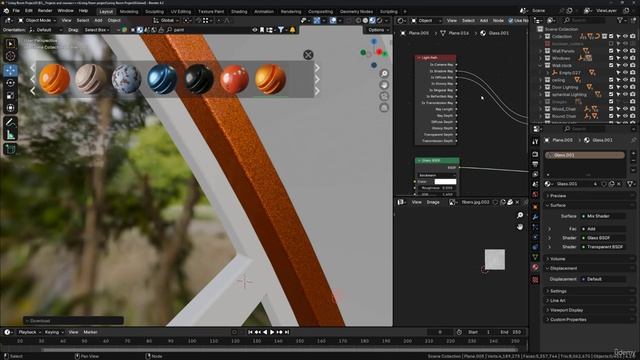Open the Output properties tab
This screenshot has width=640, height=360.
pos(535,164)
